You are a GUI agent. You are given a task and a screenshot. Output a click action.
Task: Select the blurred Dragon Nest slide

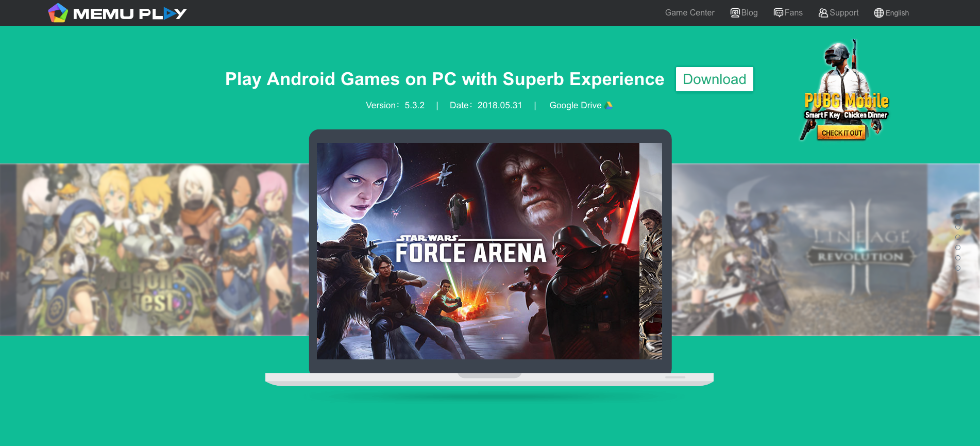(x=155, y=250)
